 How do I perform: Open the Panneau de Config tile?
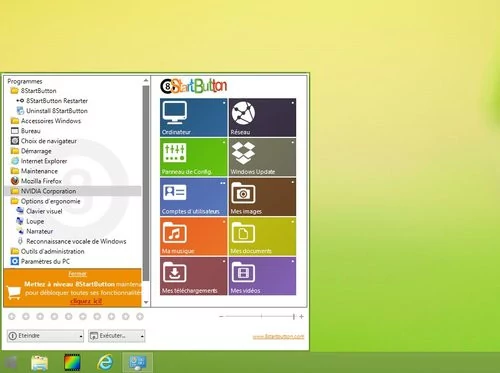193,157
